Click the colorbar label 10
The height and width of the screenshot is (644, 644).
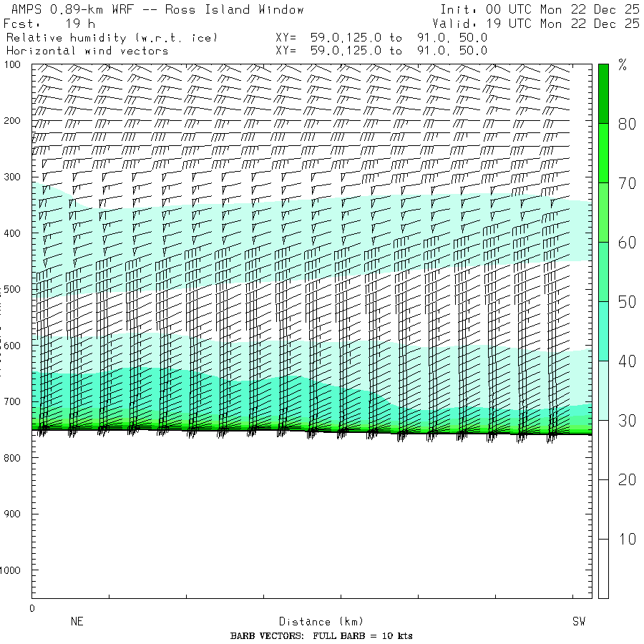pyautogui.click(x=627, y=540)
